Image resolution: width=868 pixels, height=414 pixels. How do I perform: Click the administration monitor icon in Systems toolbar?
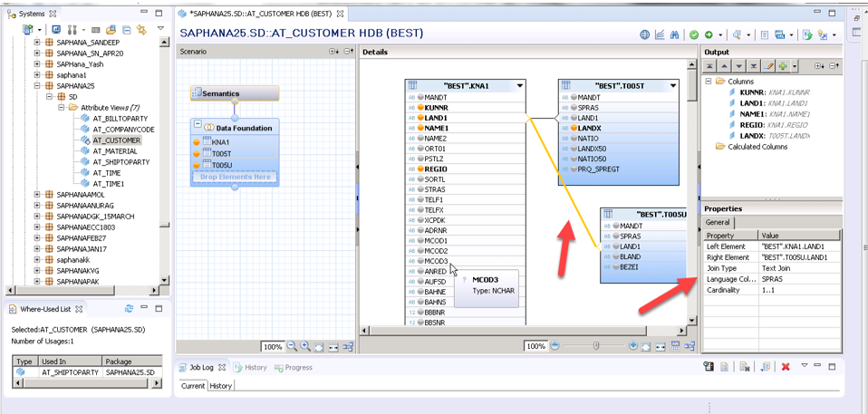click(56, 29)
